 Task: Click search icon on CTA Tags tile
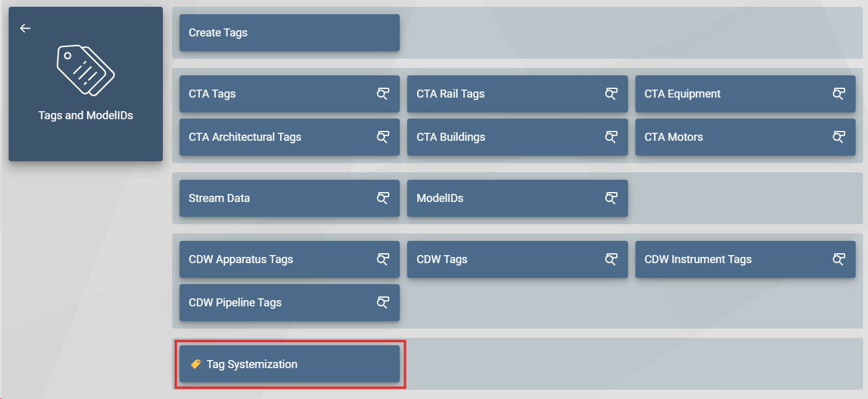383,94
